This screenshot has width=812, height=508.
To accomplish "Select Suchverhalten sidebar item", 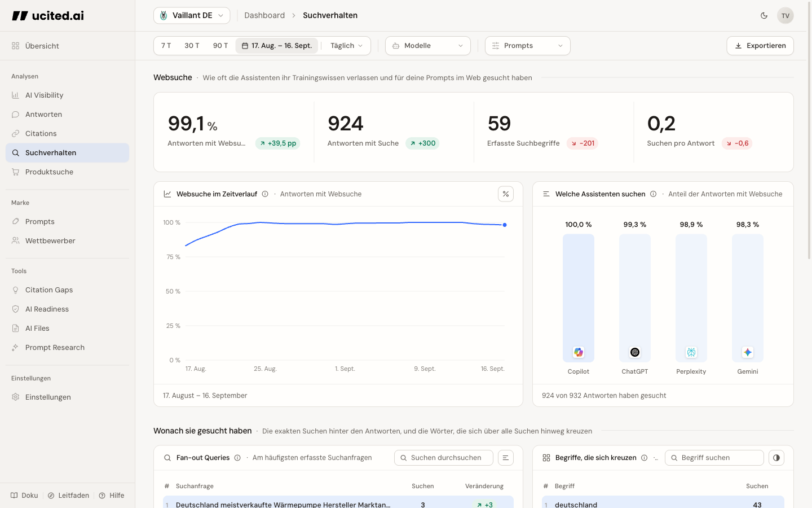I will (67, 153).
